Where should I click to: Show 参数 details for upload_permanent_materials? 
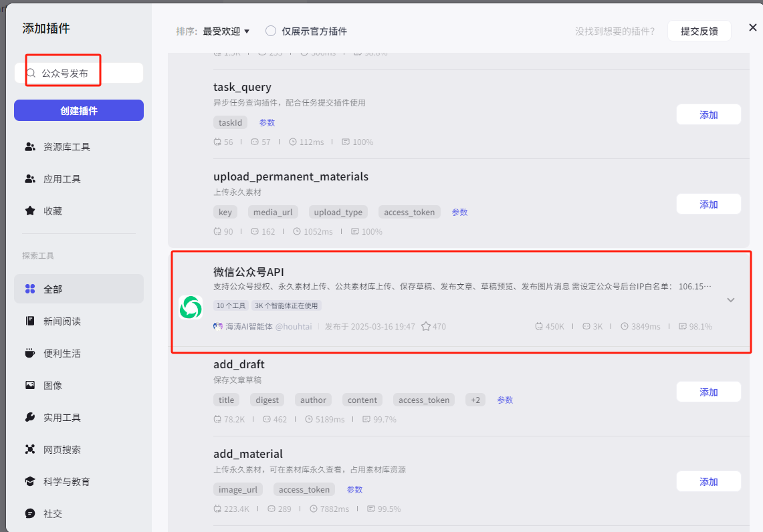459,212
